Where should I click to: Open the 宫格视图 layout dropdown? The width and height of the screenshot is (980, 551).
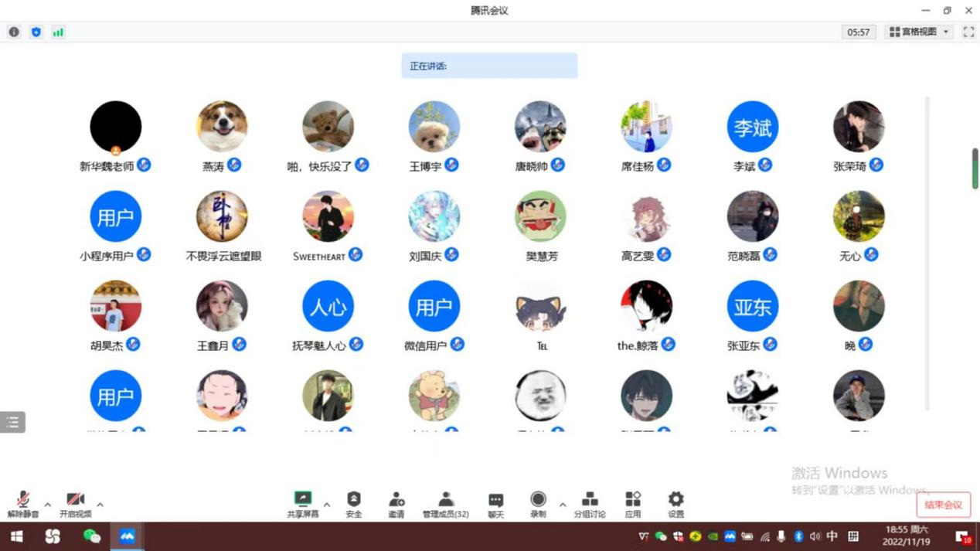click(918, 32)
